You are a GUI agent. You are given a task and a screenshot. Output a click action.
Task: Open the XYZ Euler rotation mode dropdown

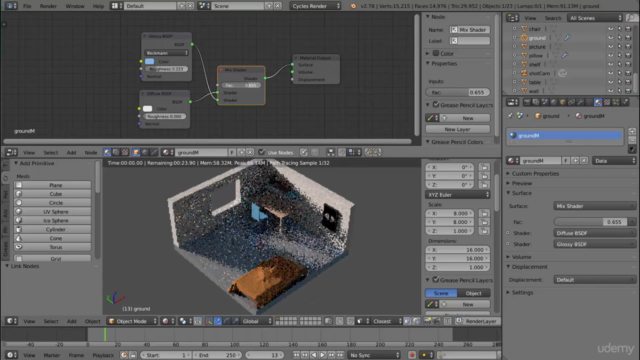coord(458,195)
